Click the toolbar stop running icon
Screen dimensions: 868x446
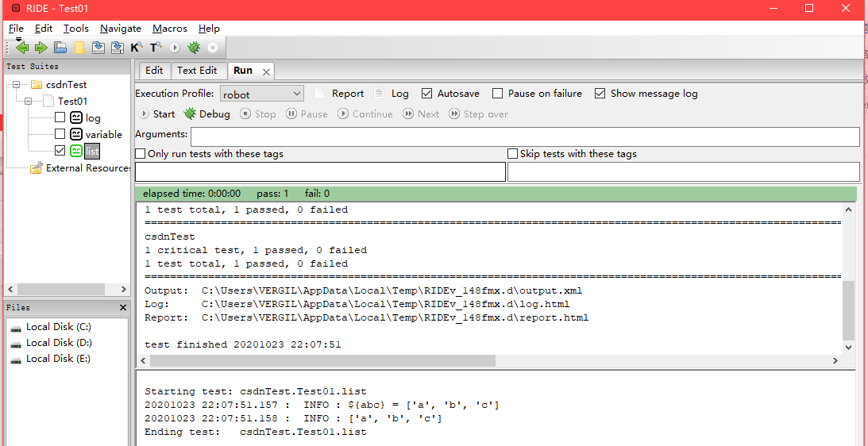[x=213, y=48]
